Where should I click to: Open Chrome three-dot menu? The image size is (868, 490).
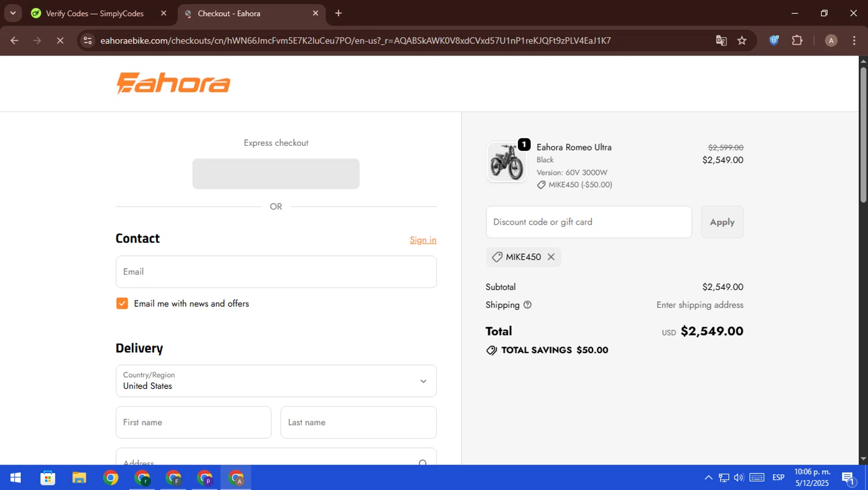pyautogui.click(x=854, y=40)
